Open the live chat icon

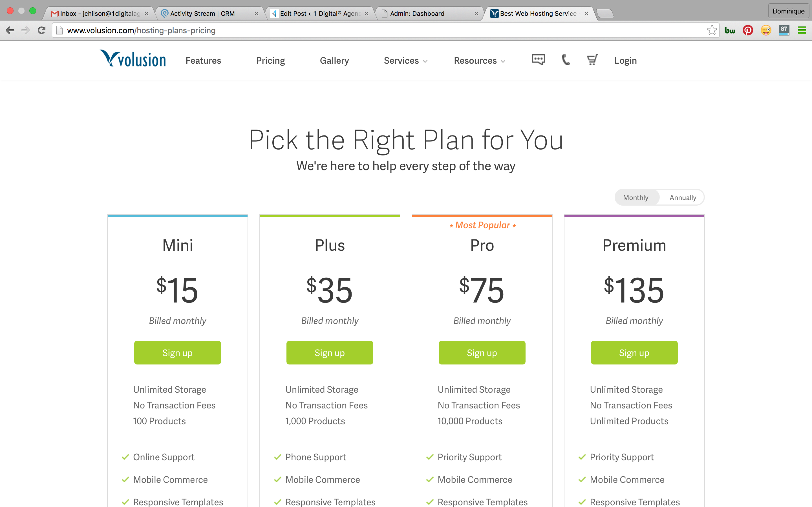coord(538,60)
